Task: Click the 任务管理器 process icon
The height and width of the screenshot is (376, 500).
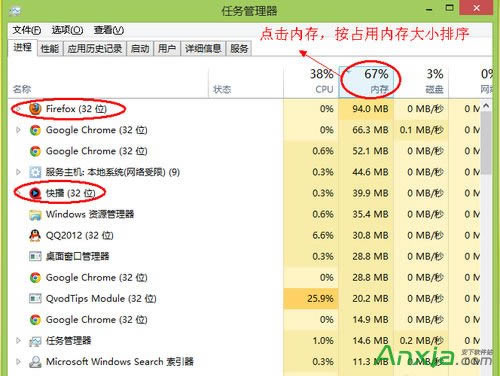Action: 35,341
